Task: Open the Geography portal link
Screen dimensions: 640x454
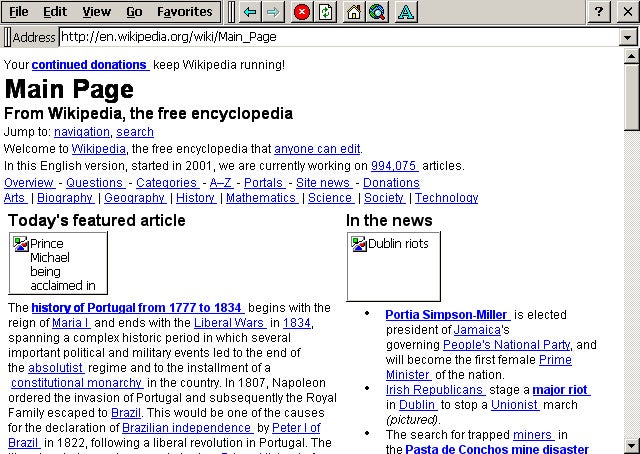Action: (x=135, y=198)
